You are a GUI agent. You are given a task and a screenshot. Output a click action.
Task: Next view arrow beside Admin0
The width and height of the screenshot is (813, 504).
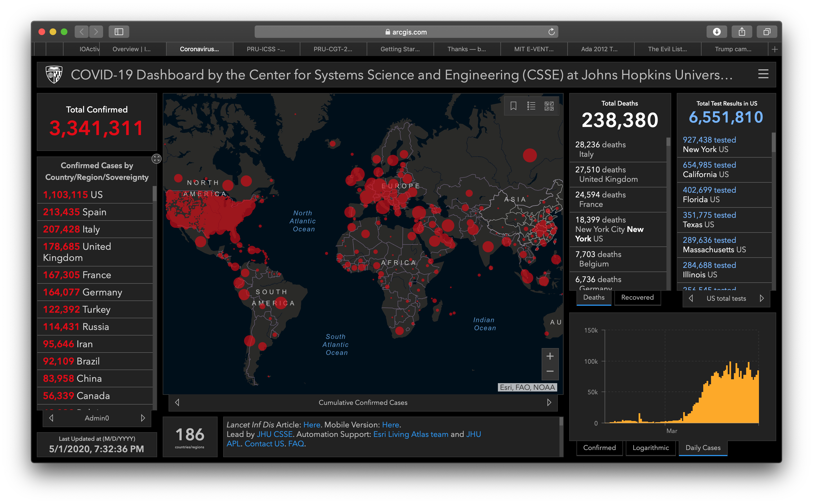tap(143, 418)
